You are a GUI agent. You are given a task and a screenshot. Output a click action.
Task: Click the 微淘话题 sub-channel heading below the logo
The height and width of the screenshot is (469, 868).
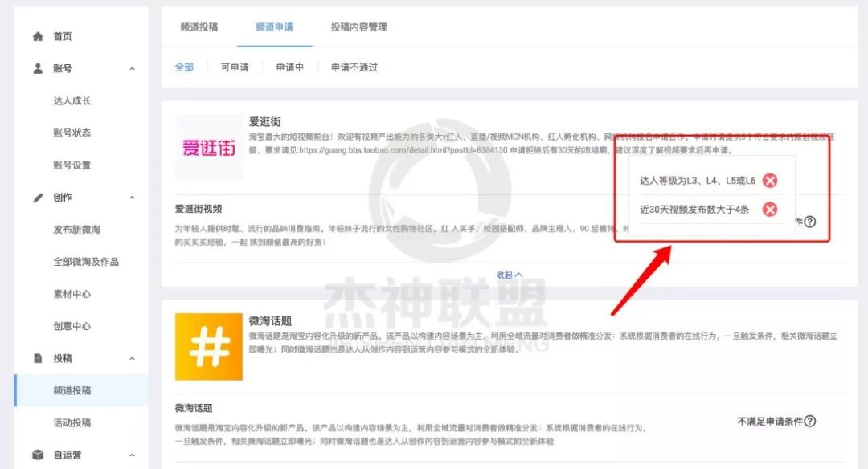(194, 408)
